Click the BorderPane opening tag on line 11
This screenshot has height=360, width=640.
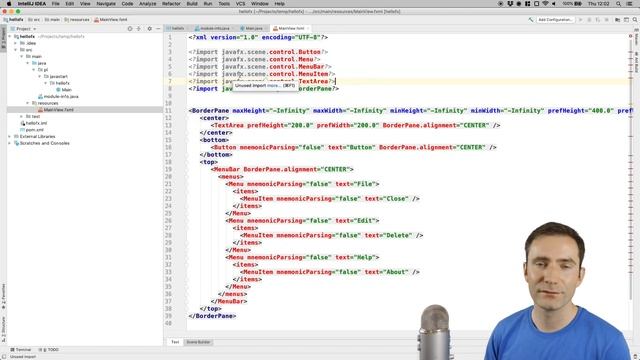click(x=210, y=111)
